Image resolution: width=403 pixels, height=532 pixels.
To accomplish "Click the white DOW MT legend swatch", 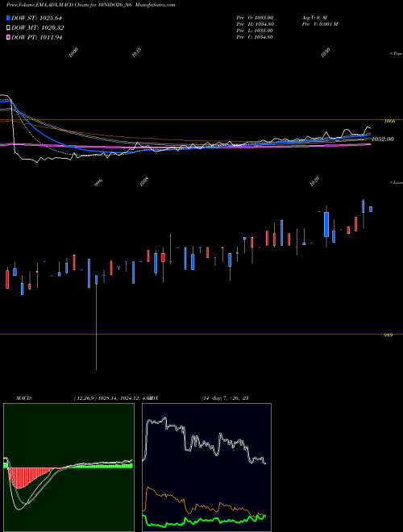I will pyautogui.click(x=8, y=28).
